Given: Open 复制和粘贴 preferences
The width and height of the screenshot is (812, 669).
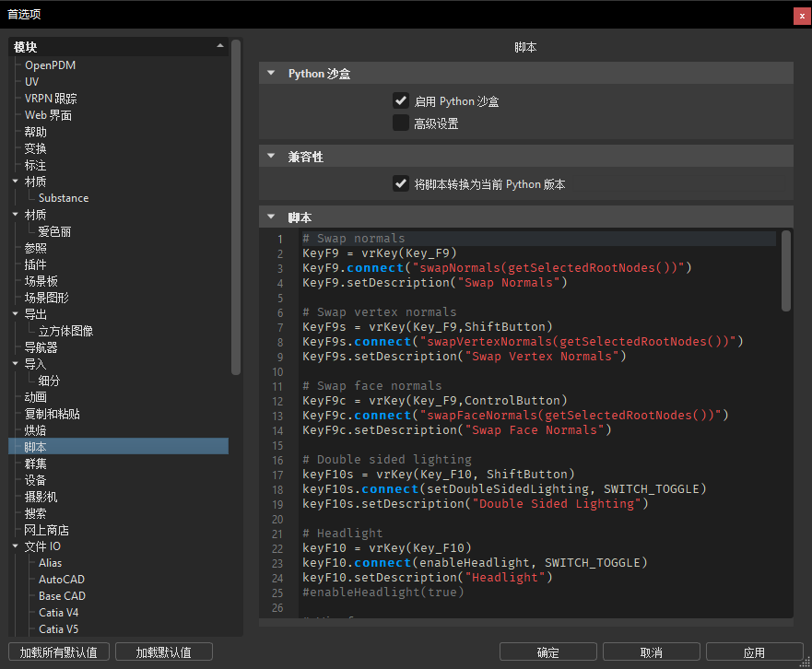Looking at the screenshot, I should point(53,413).
